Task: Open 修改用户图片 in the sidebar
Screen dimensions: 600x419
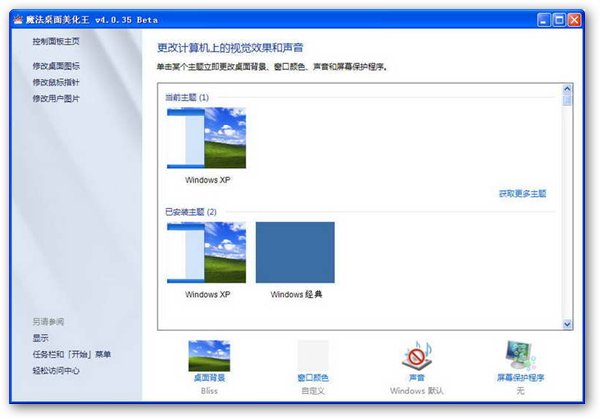Action: [56, 99]
